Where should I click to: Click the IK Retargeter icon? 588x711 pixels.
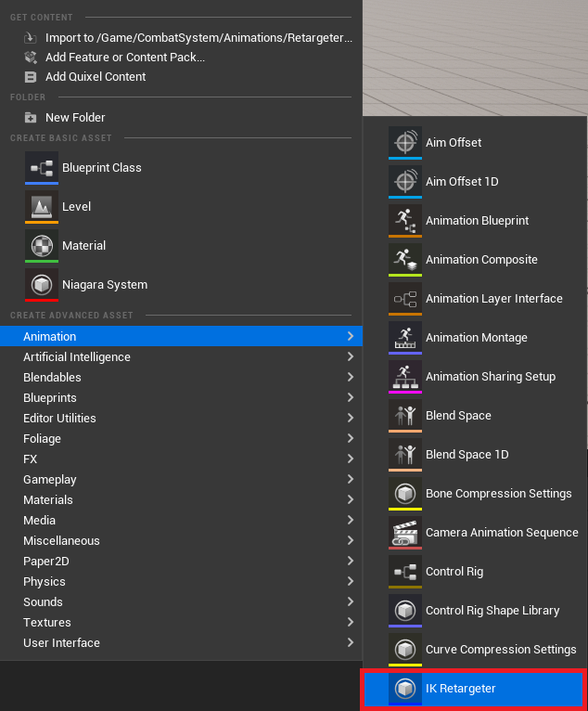point(405,689)
